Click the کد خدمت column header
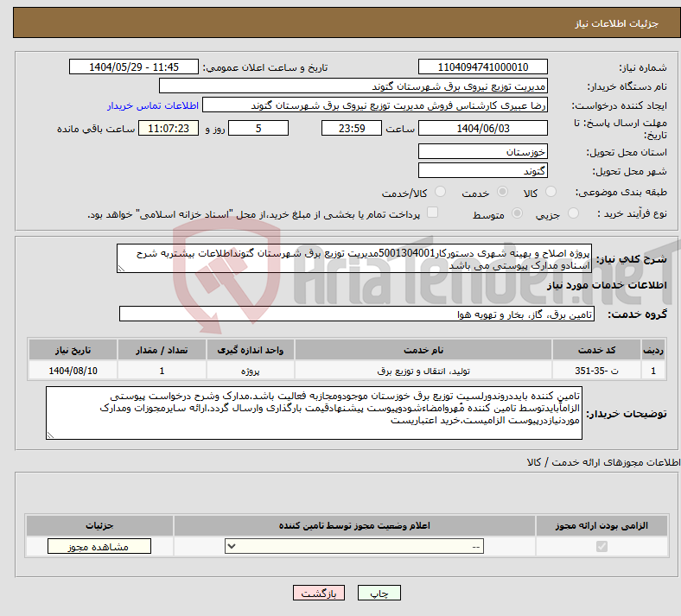 [597, 350]
